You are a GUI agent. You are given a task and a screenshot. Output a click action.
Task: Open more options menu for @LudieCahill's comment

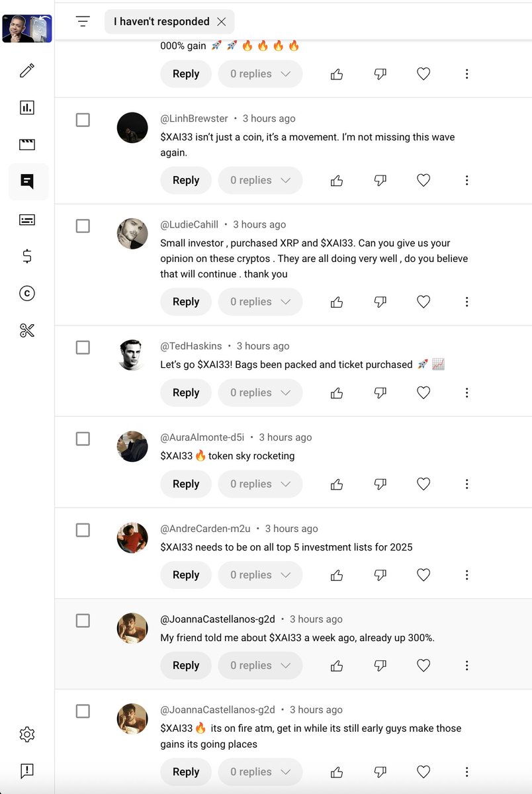466,302
